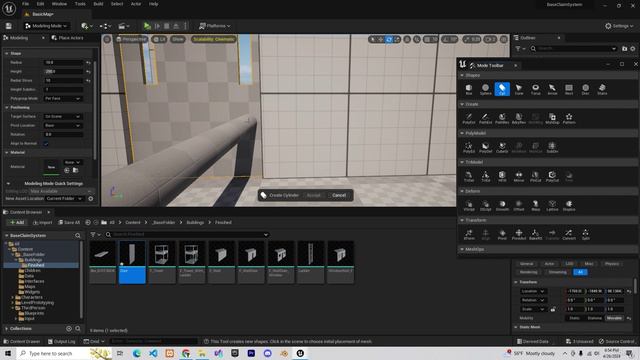
Task: Select the Characters folder in tree
Action: [31, 297]
